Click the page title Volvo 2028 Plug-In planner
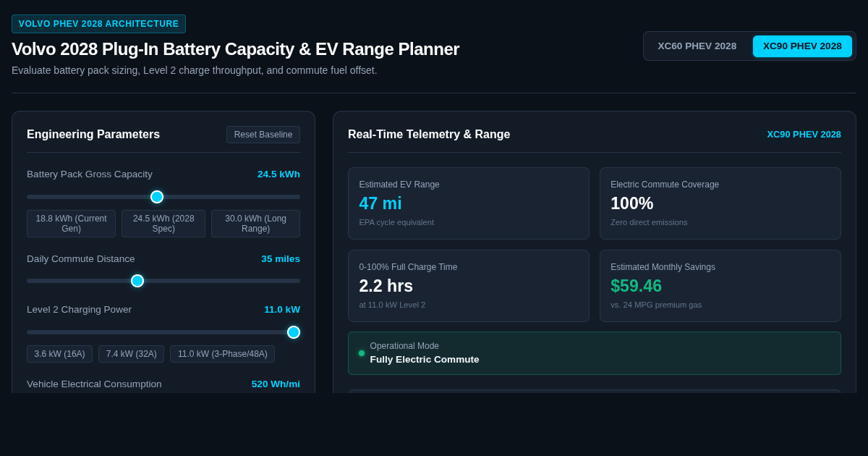 click(235, 49)
